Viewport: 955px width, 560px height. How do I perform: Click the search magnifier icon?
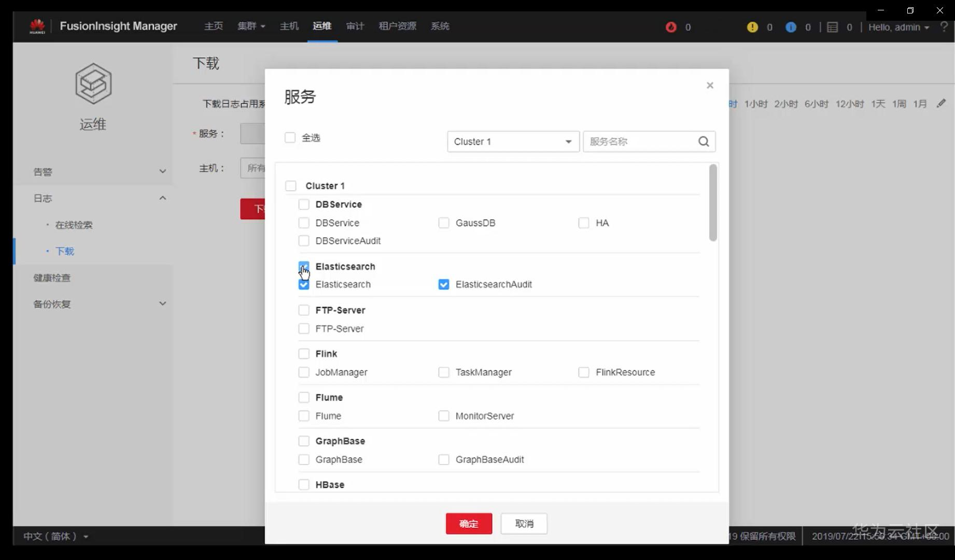(x=704, y=142)
